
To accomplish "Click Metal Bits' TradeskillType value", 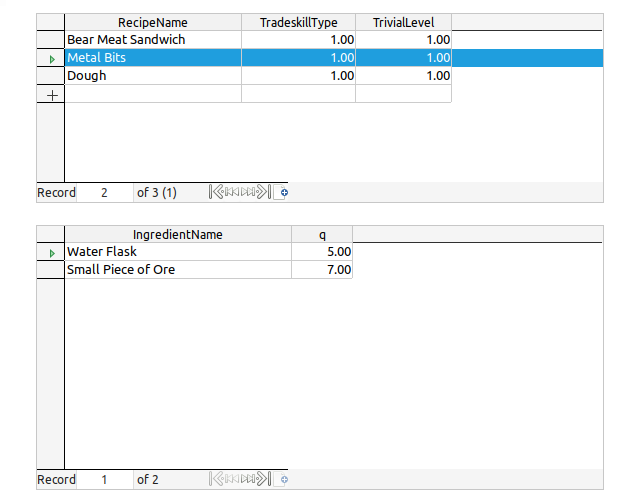I will pos(298,58).
